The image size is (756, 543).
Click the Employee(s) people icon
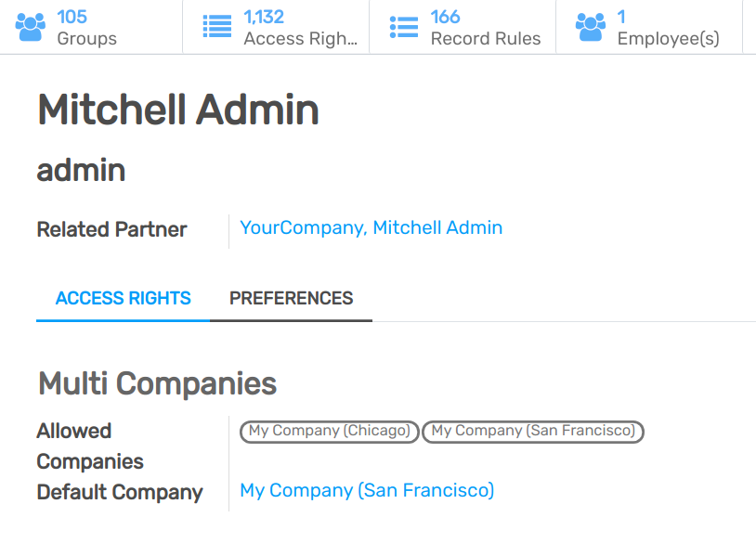click(591, 27)
